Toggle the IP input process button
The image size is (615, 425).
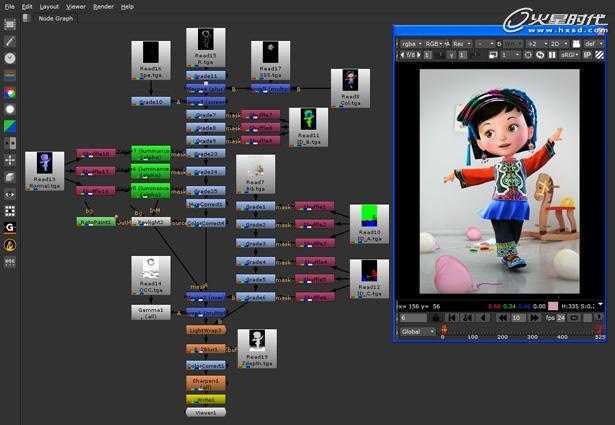click(x=587, y=55)
